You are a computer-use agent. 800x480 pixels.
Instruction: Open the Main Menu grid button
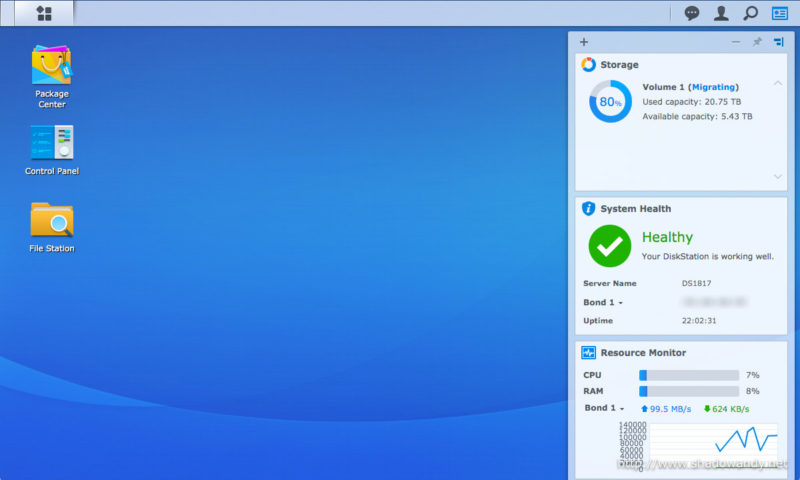pos(44,13)
